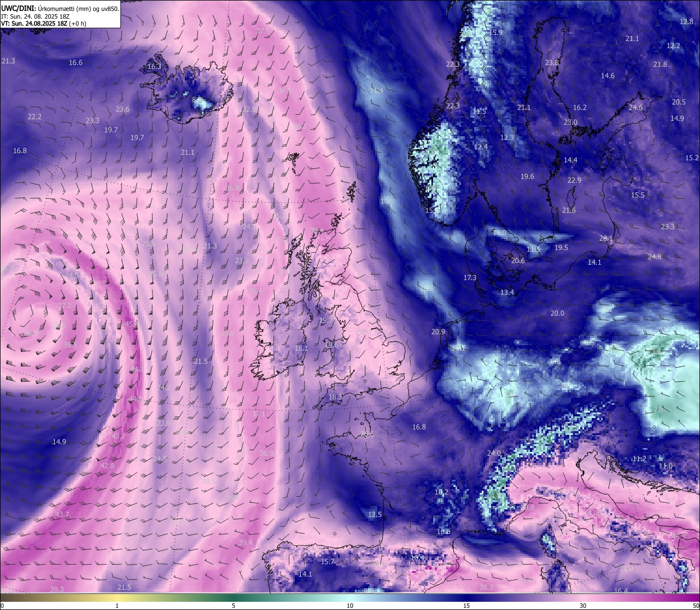The width and height of the screenshot is (700, 610).
Task: Click the map value '28.1'
Action: [606, 239]
